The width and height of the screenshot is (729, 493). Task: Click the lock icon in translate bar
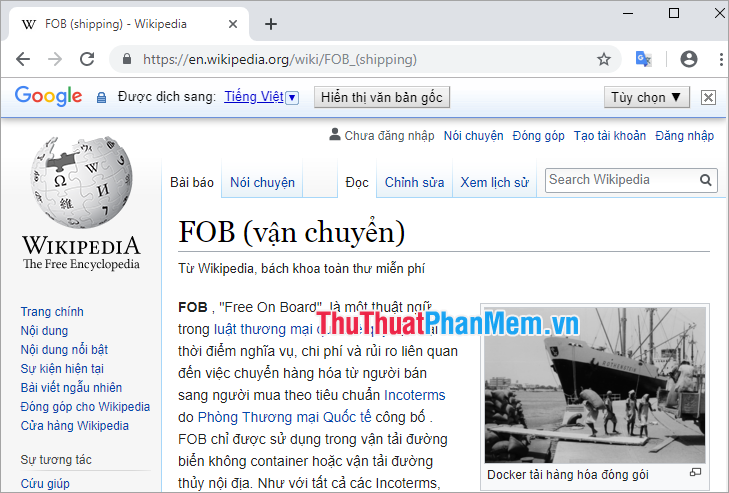coord(101,98)
